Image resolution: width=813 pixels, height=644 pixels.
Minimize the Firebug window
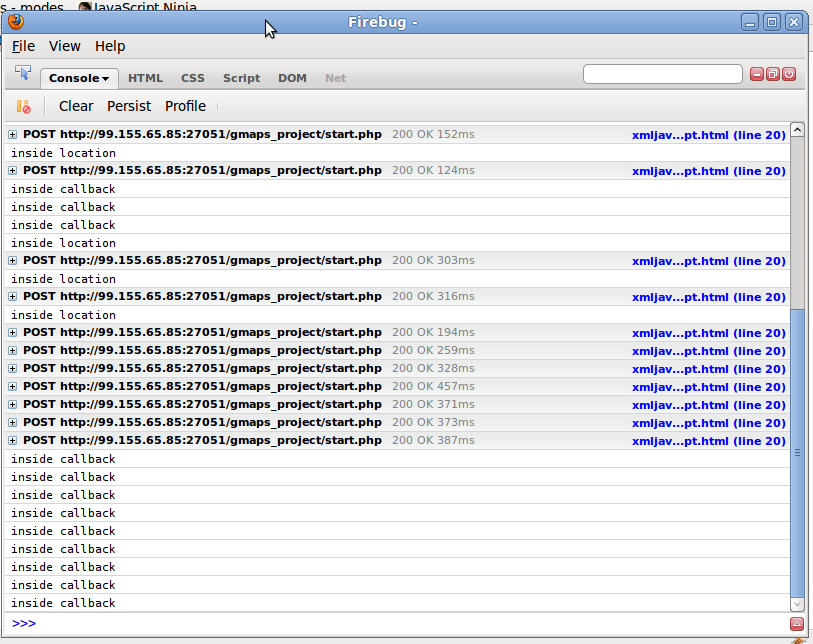[x=750, y=22]
